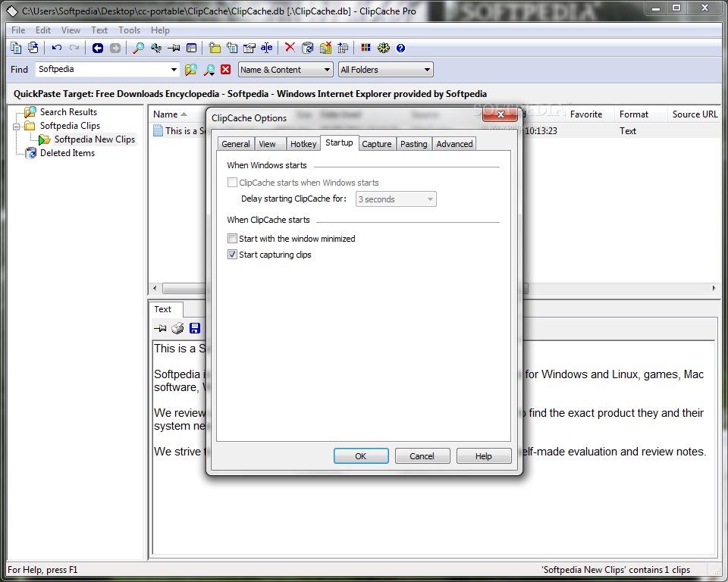The width and height of the screenshot is (728, 582).
Task: Tick 'ClipCache starts when Windows starts' checkbox
Action: [232, 183]
